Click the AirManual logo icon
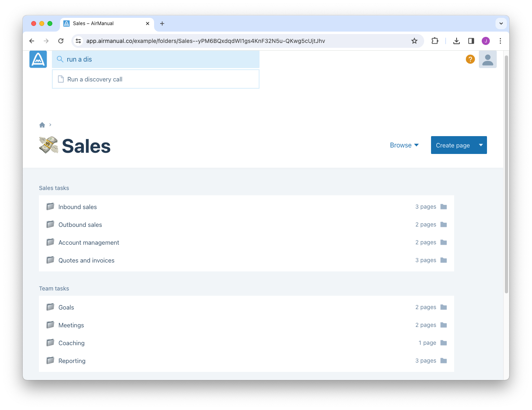Screen dimensions: 532x410 [38, 59]
